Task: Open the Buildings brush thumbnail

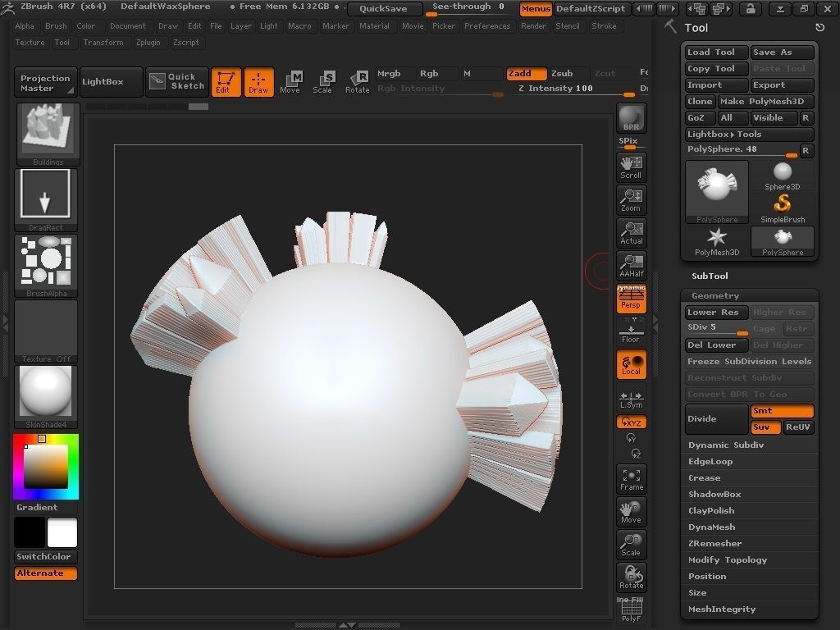Action: coord(48,135)
